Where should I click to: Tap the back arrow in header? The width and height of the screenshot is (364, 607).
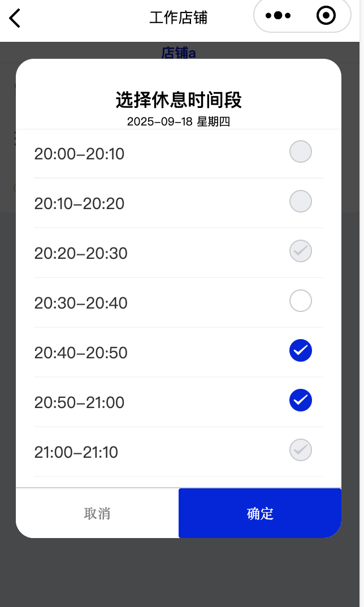tap(15, 18)
